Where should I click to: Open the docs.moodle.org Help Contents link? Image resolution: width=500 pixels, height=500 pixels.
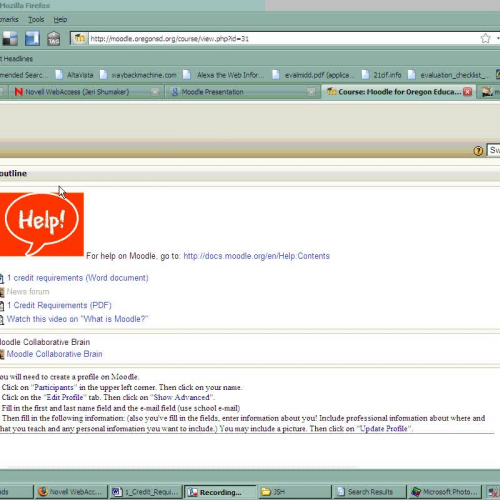(x=257, y=256)
